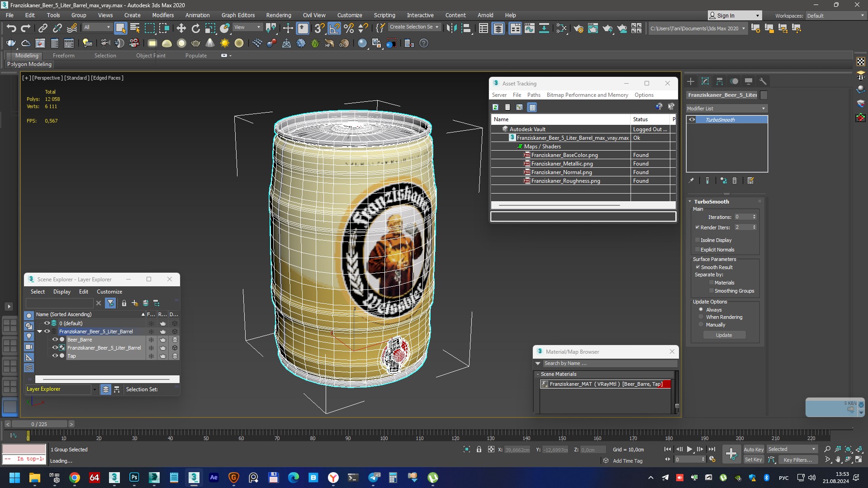This screenshot has height=488, width=868.
Task: Open the Rendering menu
Action: (x=278, y=15)
